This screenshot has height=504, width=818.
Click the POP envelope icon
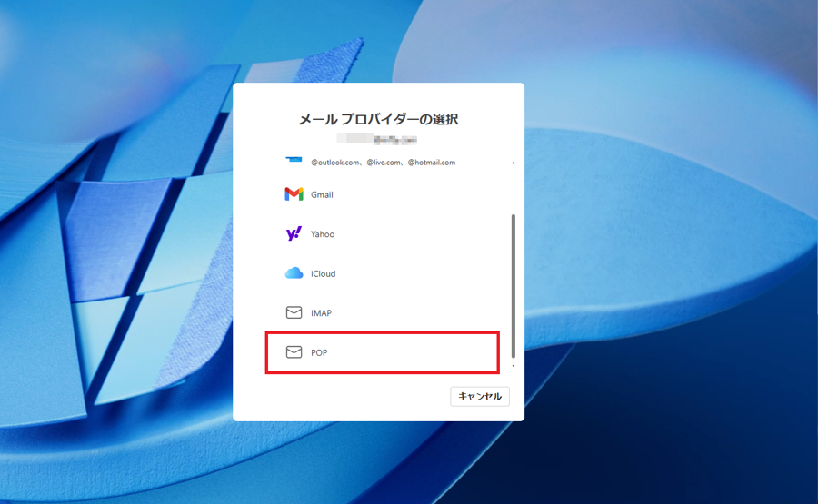[x=294, y=352]
